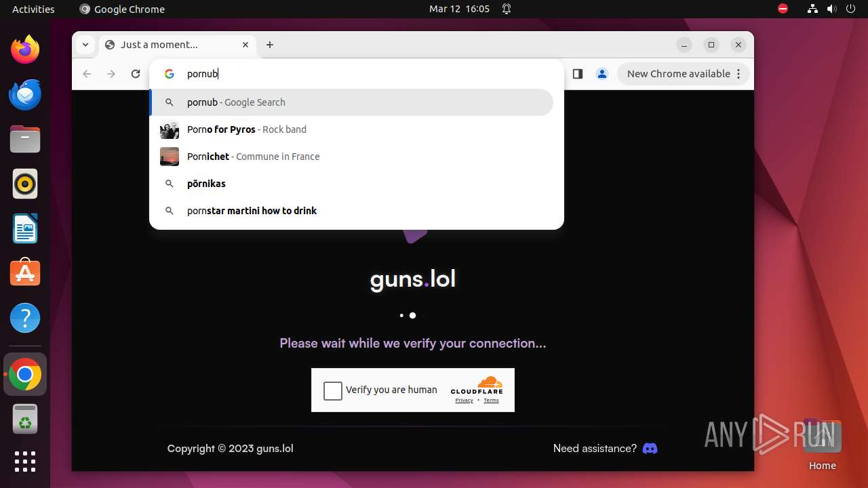Viewport: 868px width, 488px height.
Task: Open the Trash dock icon
Action: [25, 419]
